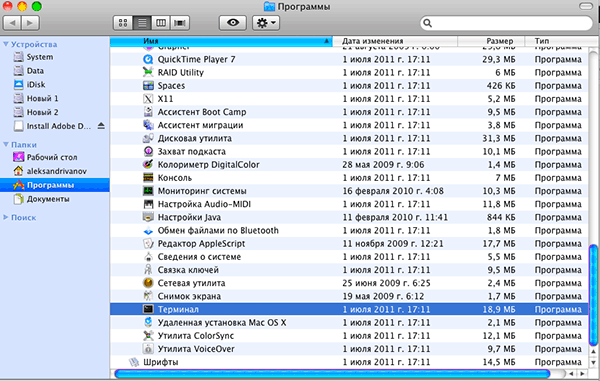Image resolution: width=600 pixels, height=381 pixels.
Task: Select Ассистент миграции icon
Action: click(x=148, y=125)
